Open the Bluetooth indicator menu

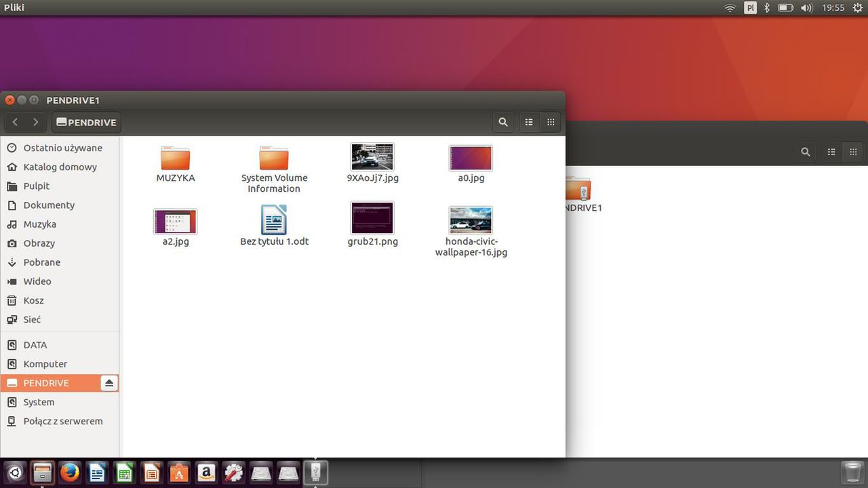pos(768,8)
